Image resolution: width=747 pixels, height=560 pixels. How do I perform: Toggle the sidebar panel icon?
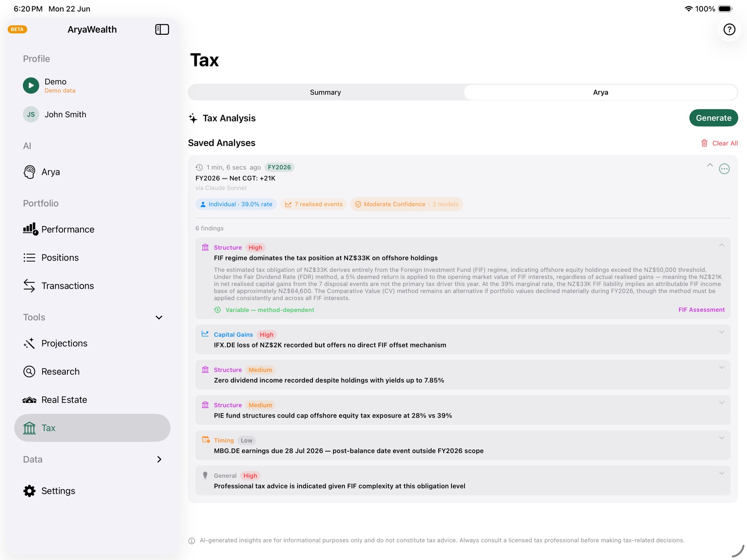162,29
